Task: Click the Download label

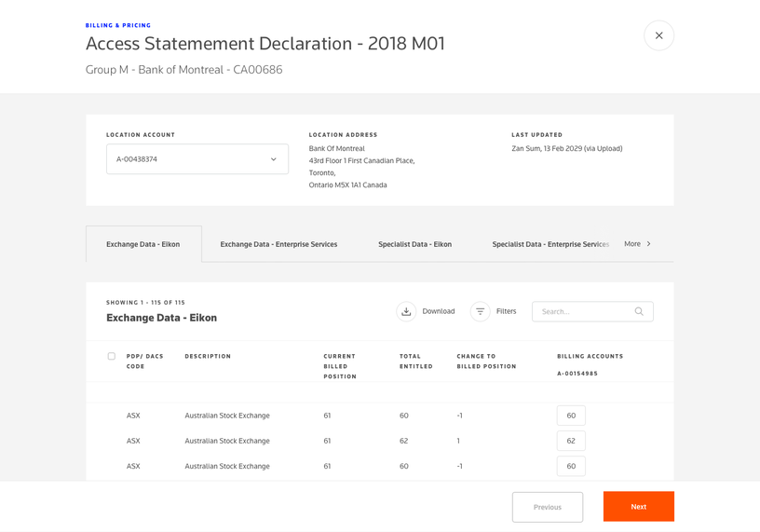Action: coord(438,311)
